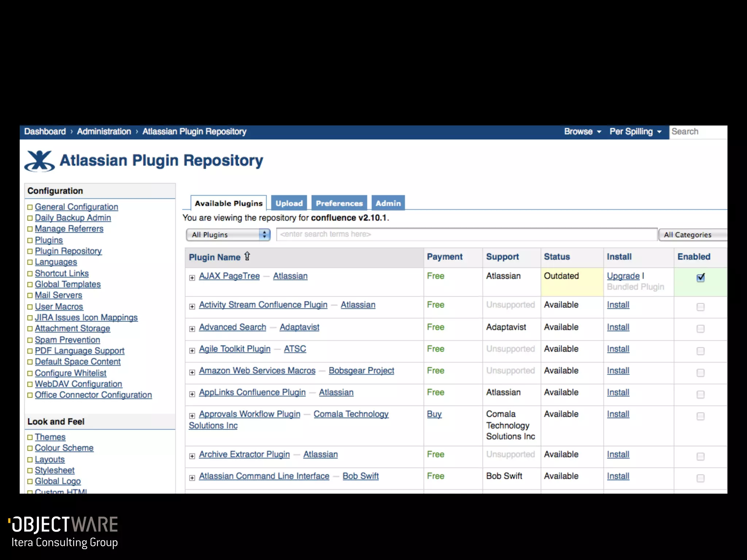Expand the Agile Toolkit Plugin row
Image resolution: width=747 pixels, height=560 pixels.
[x=192, y=351]
